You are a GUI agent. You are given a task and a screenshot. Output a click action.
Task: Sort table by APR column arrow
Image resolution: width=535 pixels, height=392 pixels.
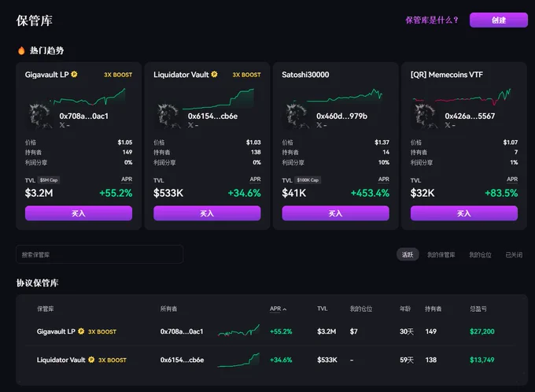(x=285, y=309)
